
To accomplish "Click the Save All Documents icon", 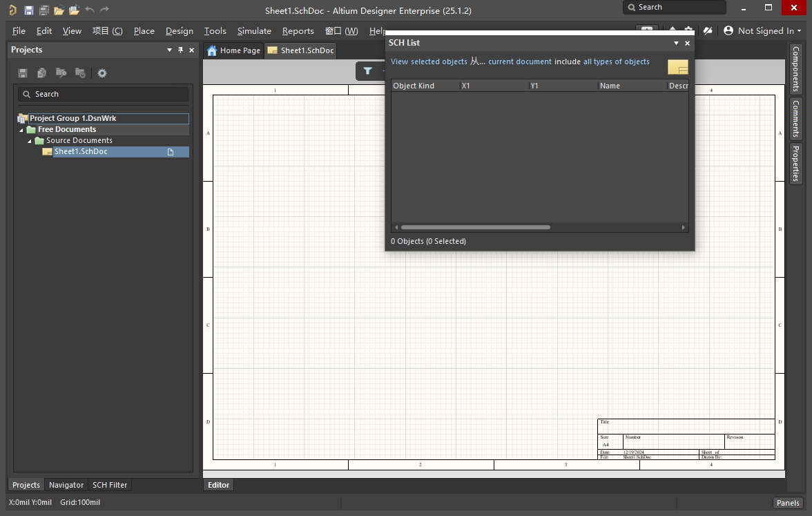I will click(x=44, y=10).
